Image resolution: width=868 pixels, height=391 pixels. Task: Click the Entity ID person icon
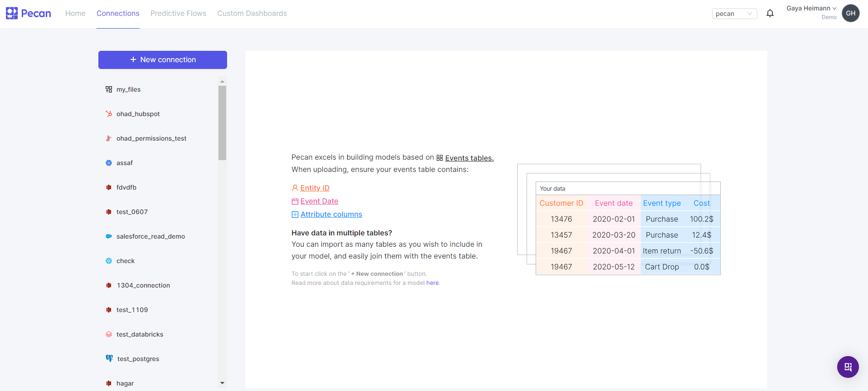295,188
